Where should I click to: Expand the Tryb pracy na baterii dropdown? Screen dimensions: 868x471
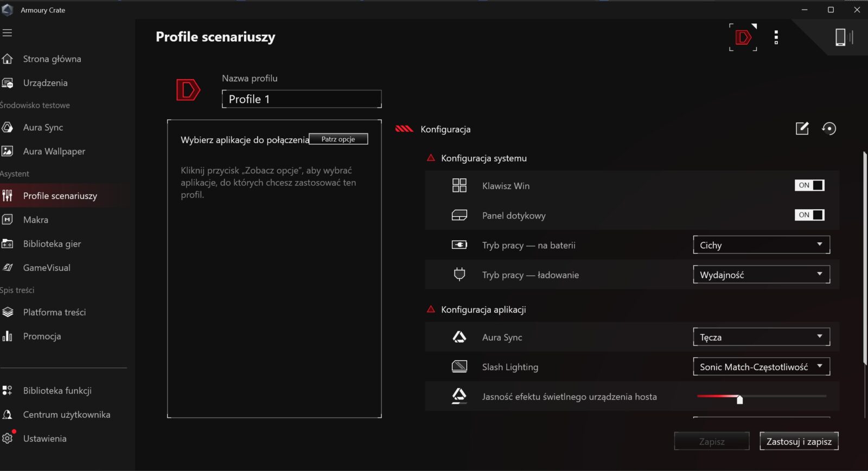[x=761, y=245]
